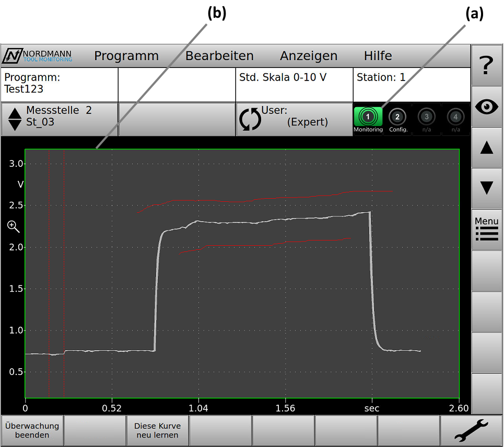Select station 2 Config. indicator
Screen dimensions: 504x447
[397, 120]
